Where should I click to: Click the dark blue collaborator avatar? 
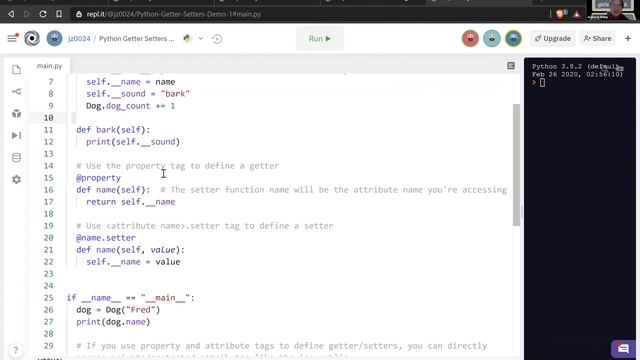tap(513, 38)
